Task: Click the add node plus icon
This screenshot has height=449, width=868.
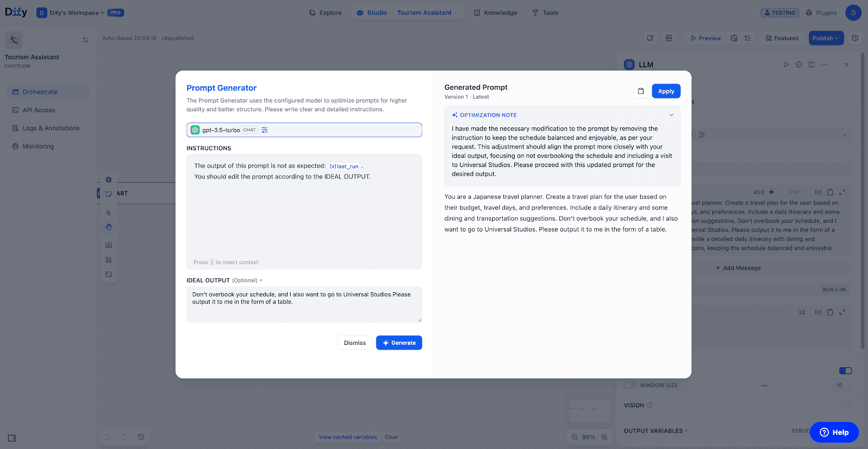Action: (x=108, y=179)
